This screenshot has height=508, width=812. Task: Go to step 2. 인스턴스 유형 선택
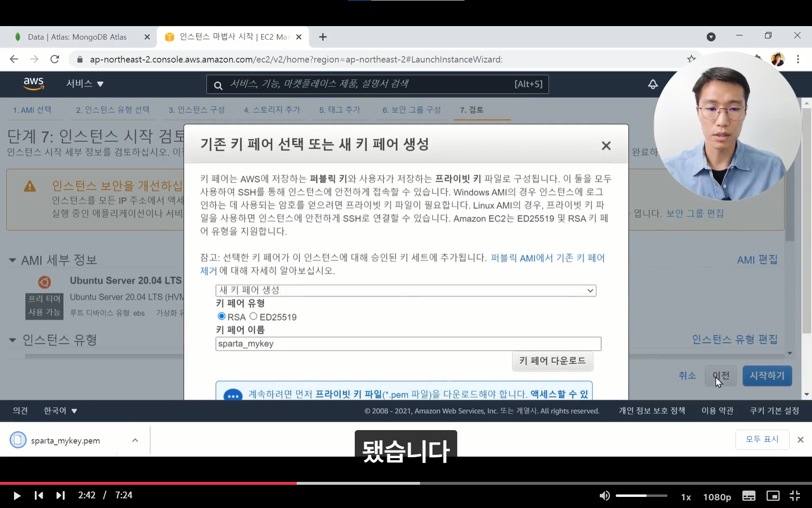click(x=113, y=110)
